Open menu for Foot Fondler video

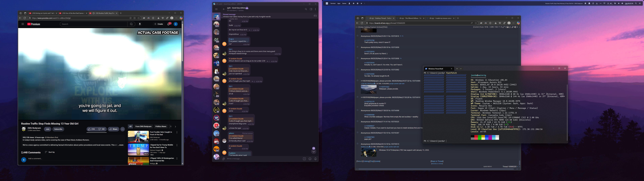click(177, 132)
